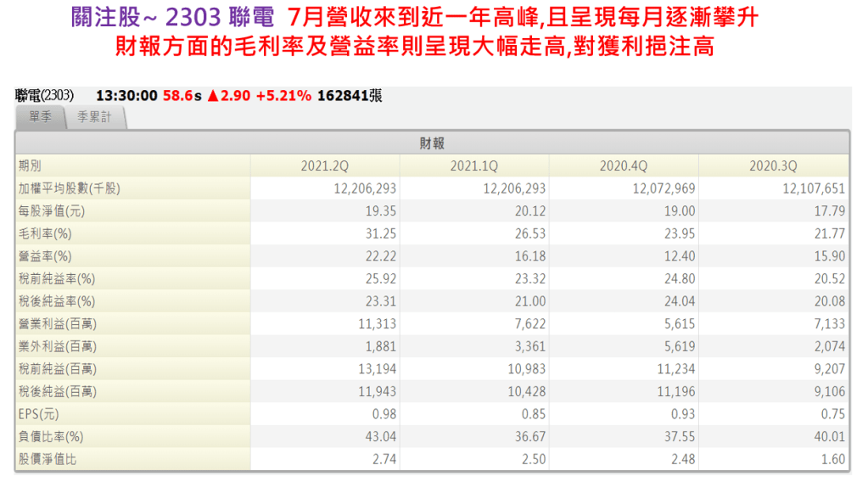
Task: Select the 每股淨值(元) row label
Action: [x=51, y=210]
